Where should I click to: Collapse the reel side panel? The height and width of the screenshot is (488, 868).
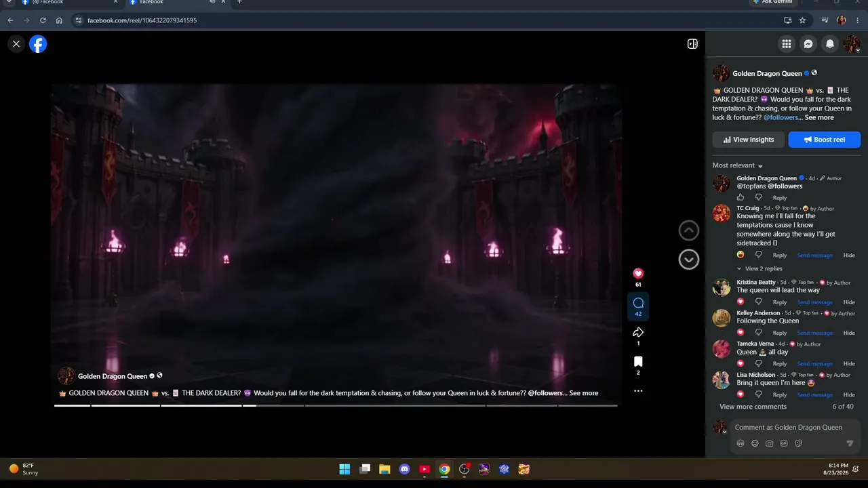click(x=692, y=44)
